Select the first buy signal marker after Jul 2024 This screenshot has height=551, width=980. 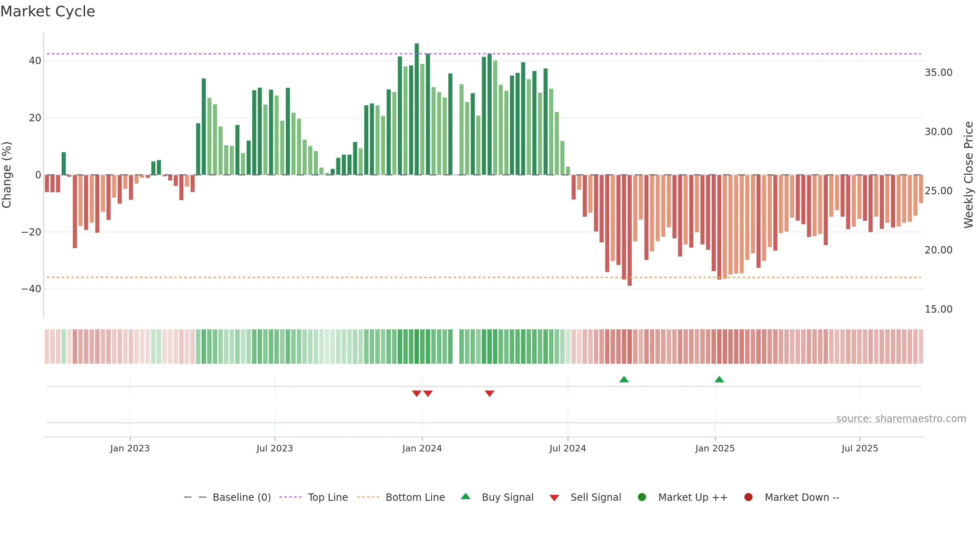coord(624,380)
